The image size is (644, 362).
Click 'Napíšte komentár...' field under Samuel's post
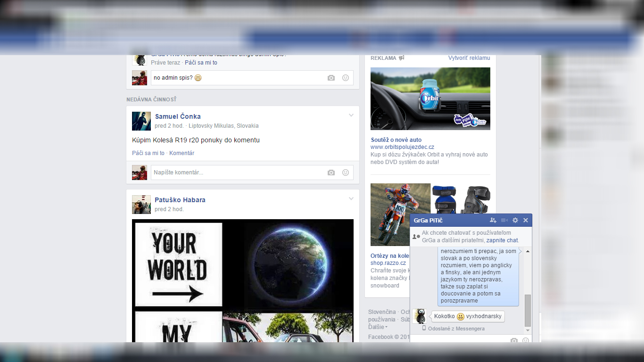[x=236, y=173]
